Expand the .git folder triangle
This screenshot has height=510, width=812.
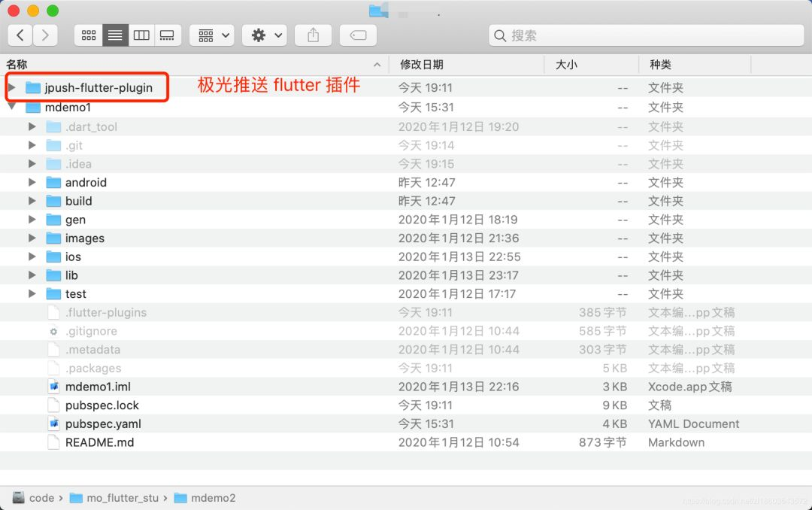(32, 145)
